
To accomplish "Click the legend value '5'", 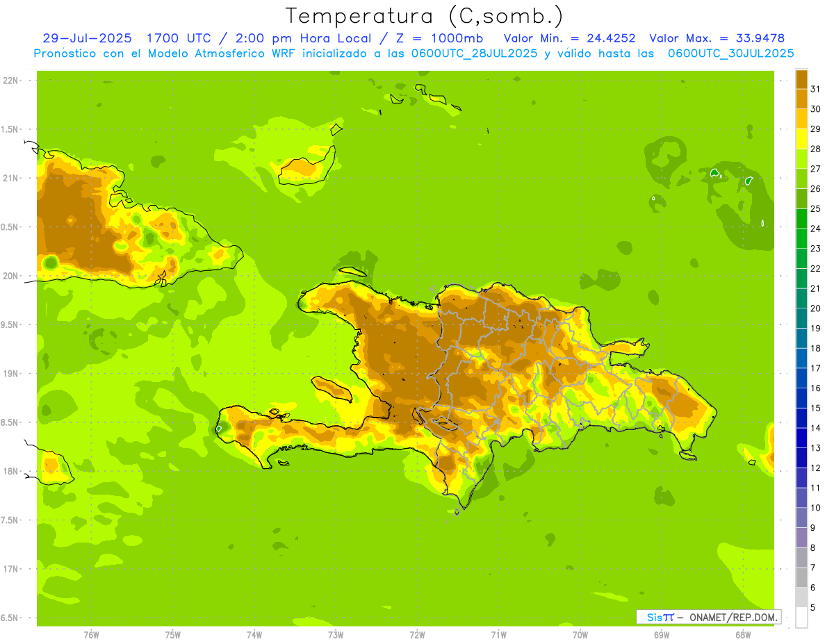I will (x=813, y=608).
